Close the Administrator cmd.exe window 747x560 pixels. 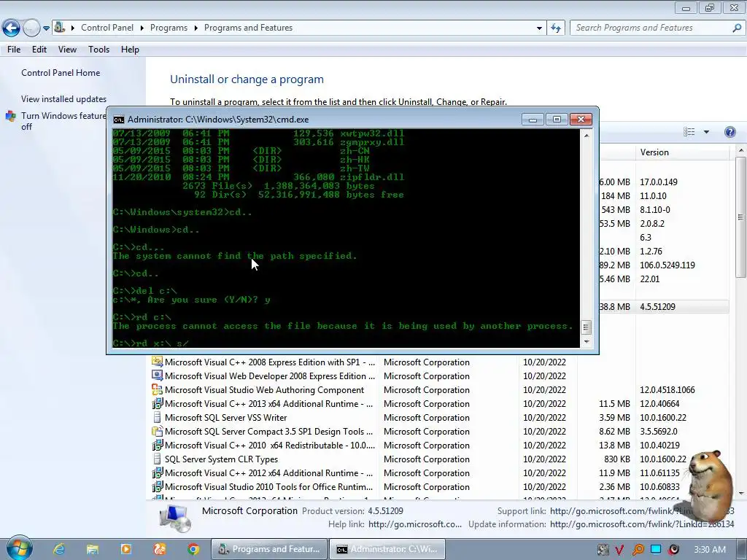pyautogui.click(x=581, y=119)
